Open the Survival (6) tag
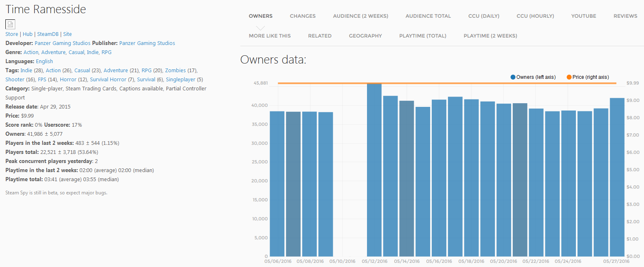Screen dimensions: 644x267 pyautogui.click(x=146, y=80)
